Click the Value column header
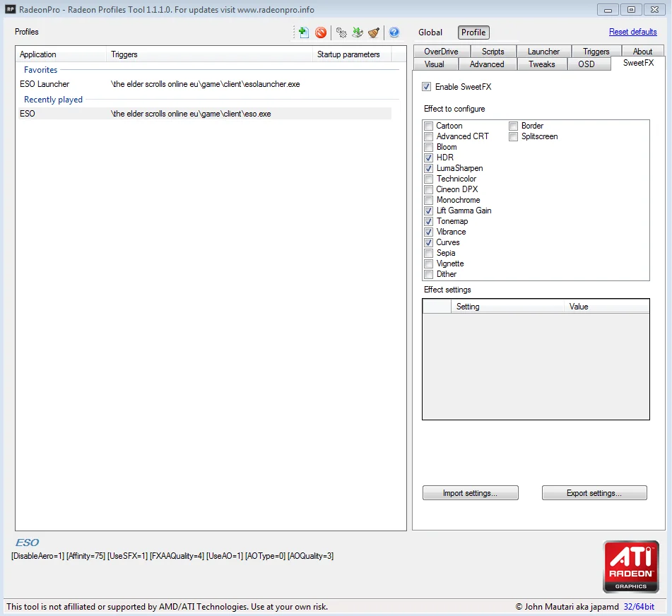Screen dimensions: 672x616 click(x=607, y=307)
